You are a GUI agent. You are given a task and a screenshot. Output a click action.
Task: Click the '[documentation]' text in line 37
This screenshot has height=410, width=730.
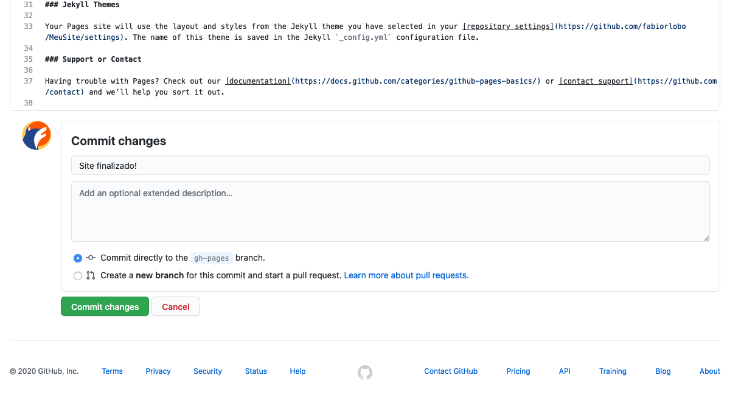(258, 81)
